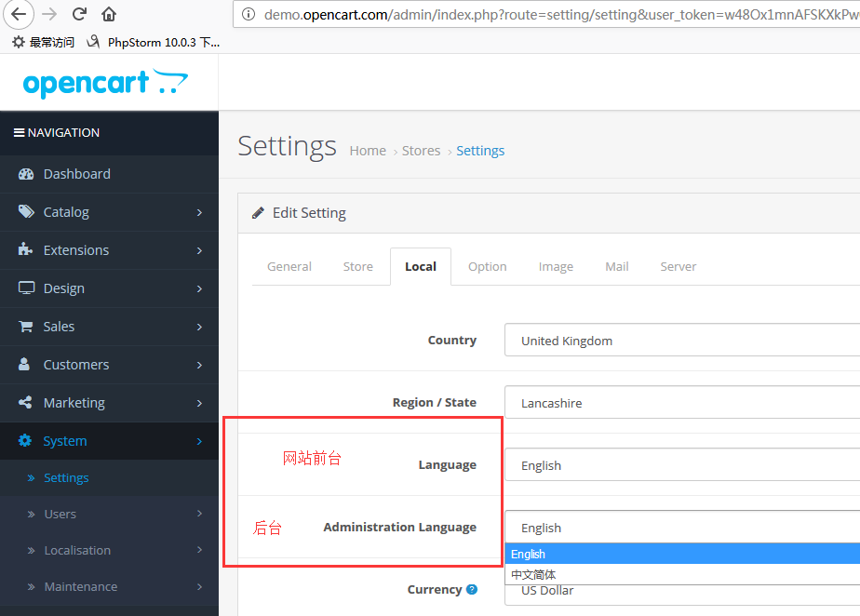Click the Marketing share icon
This screenshot has height=616, width=860.
(x=25, y=403)
